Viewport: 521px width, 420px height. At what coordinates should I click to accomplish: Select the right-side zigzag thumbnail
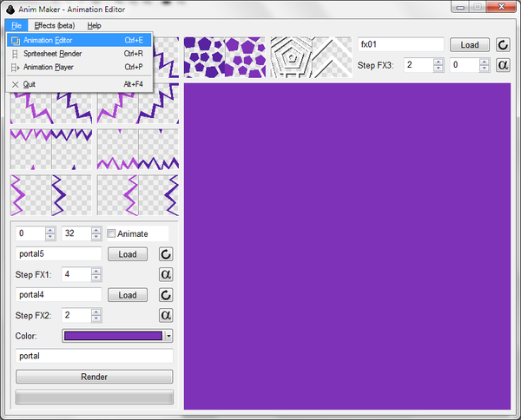(x=138, y=195)
